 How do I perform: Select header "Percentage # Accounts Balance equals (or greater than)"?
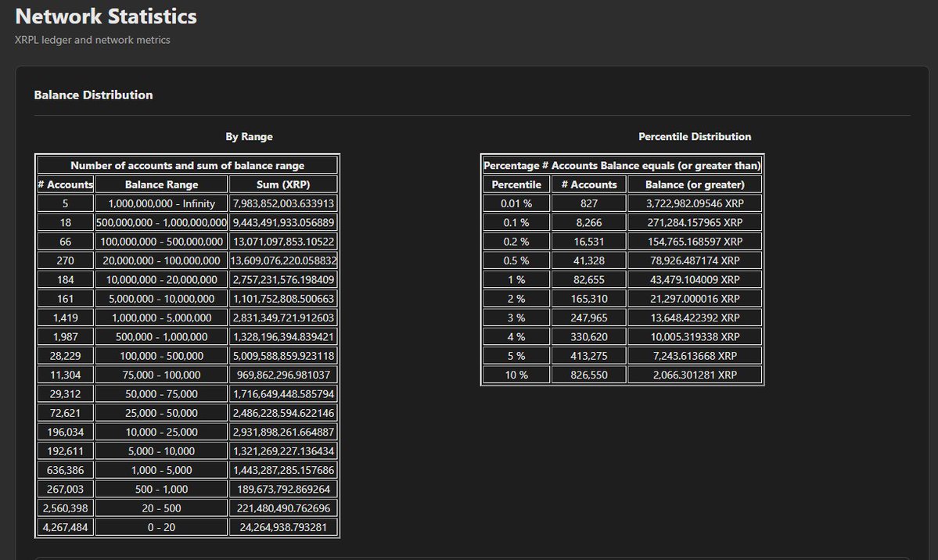coord(622,165)
